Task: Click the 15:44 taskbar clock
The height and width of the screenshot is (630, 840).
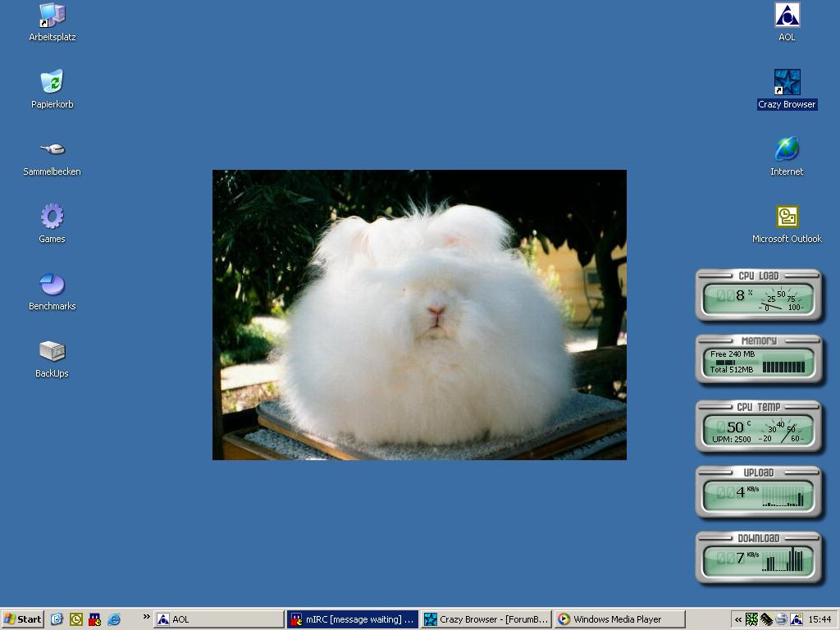Action: (819, 619)
